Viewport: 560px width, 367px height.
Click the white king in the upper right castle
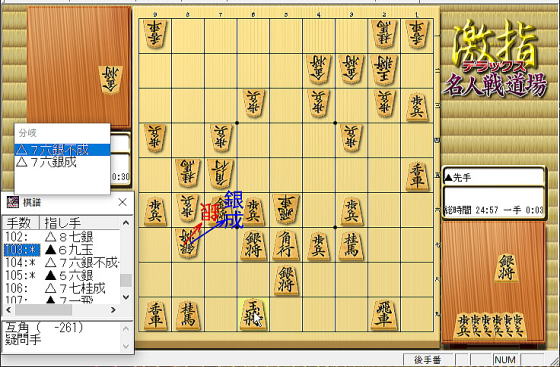(x=384, y=69)
